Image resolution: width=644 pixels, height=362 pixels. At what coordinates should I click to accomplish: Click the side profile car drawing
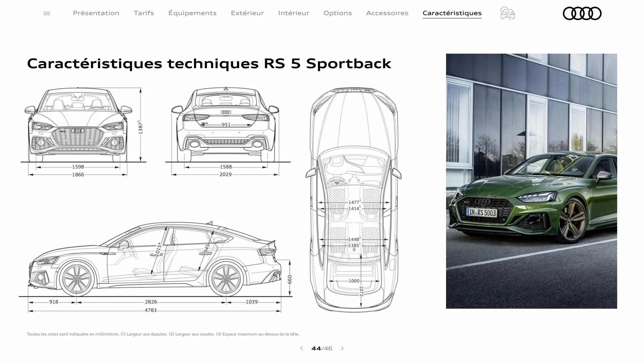coord(155,259)
